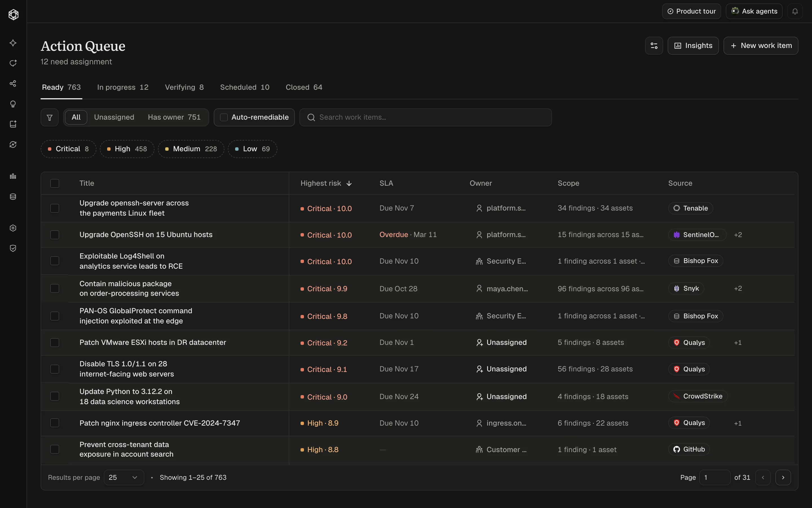
Task: Click the Search work items field
Action: point(425,117)
